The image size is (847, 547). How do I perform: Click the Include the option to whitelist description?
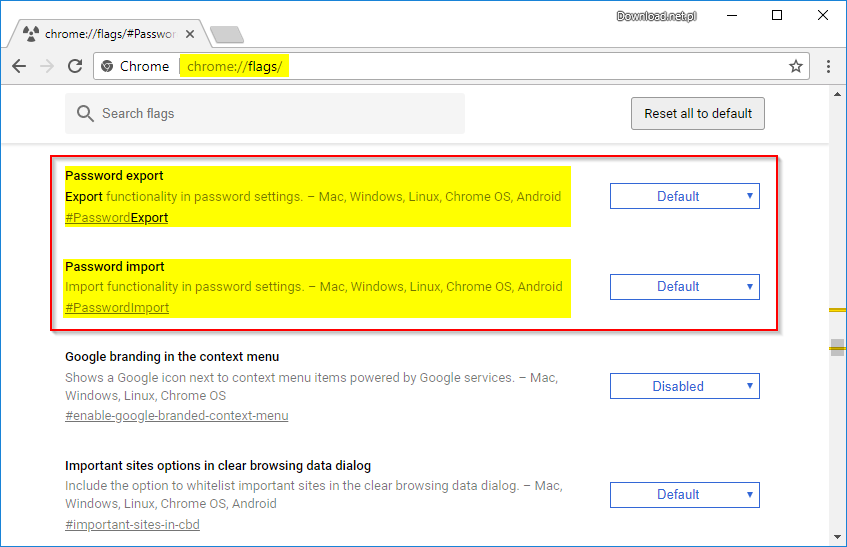point(314,495)
